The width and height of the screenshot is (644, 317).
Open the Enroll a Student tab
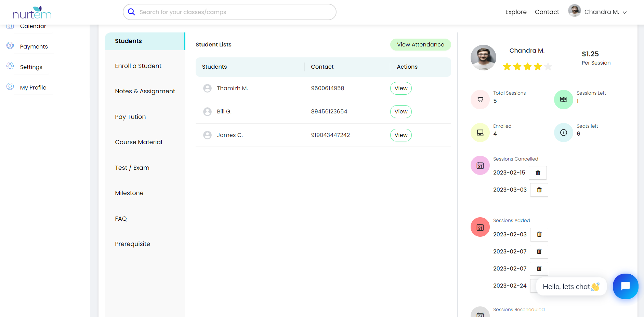(138, 66)
